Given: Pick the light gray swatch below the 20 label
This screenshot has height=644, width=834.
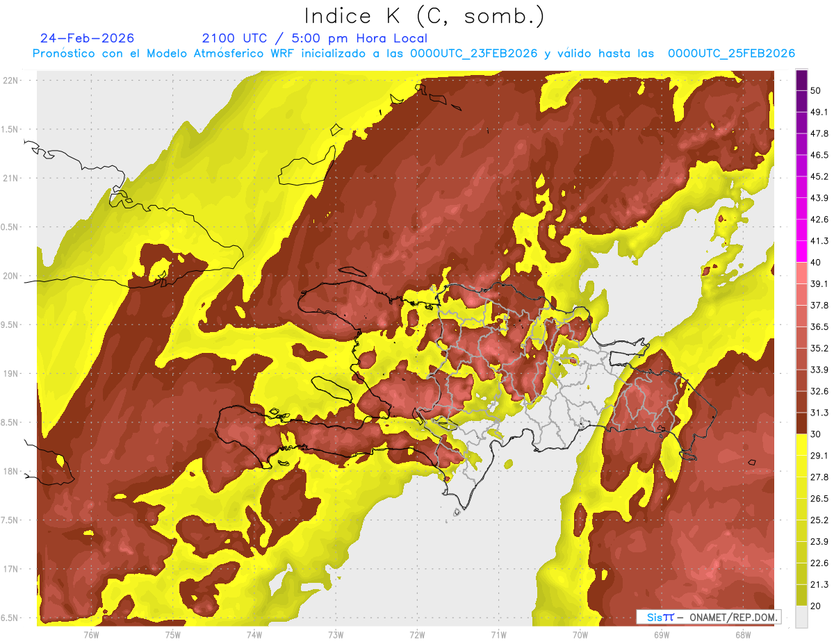Looking at the screenshot, I should click(x=801, y=616).
